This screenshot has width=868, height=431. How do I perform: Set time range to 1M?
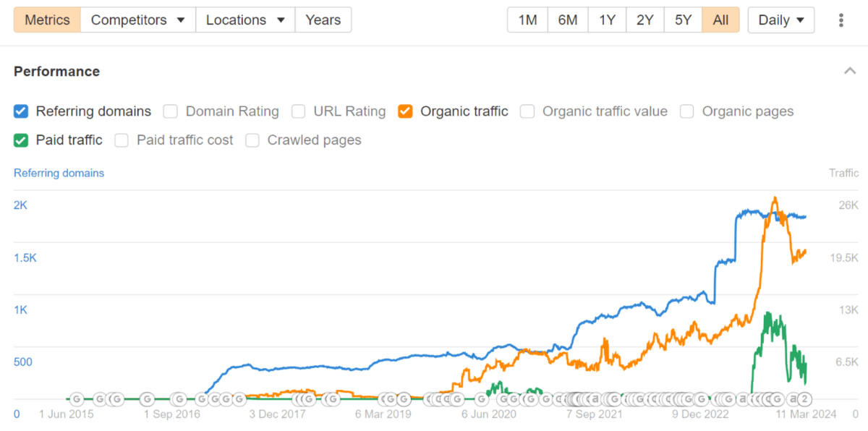[527, 20]
